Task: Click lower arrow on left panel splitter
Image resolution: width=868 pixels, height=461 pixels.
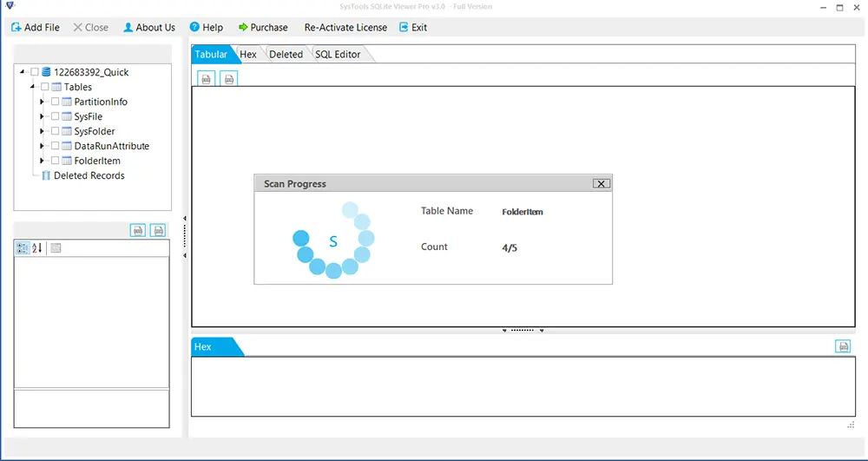Action: (x=185, y=255)
